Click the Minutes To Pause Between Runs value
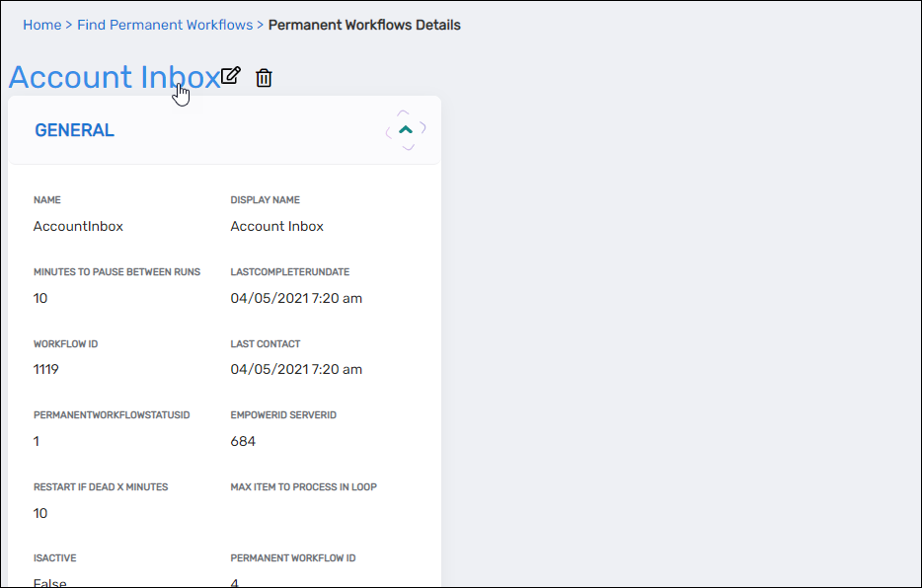Viewport: 922px width, 588px height. [40, 298]
